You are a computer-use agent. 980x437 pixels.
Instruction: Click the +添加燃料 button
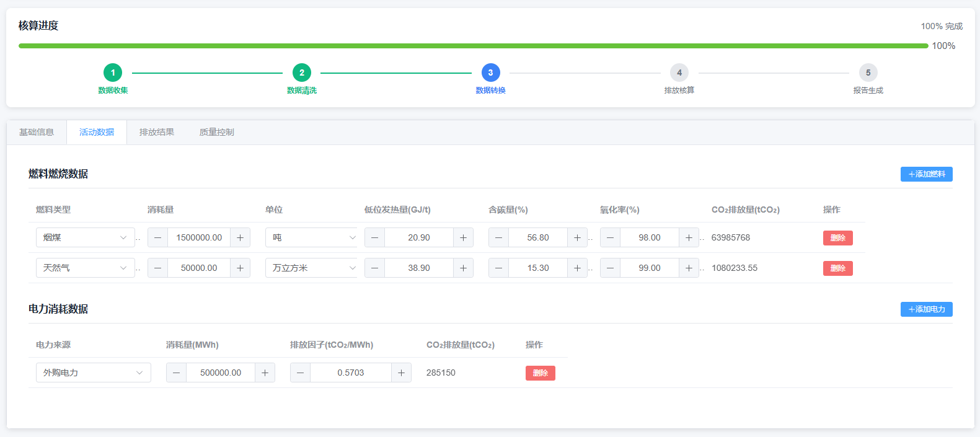pyautogui.click(x=927, y=174)
